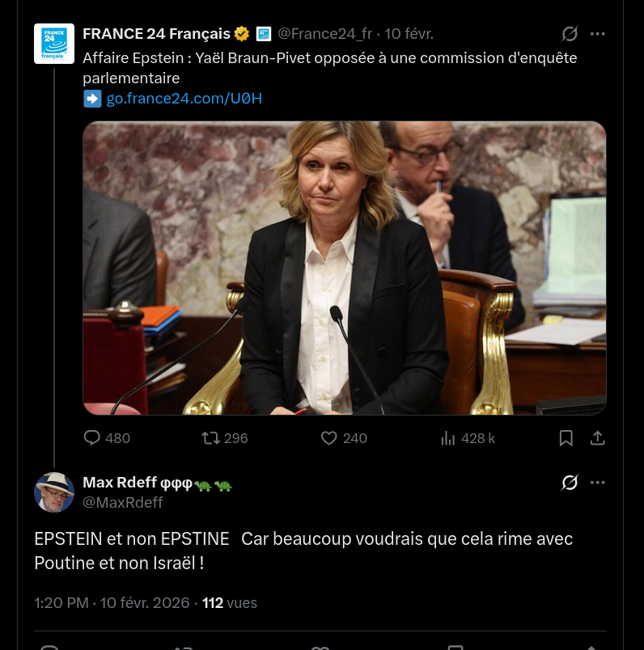This screenshot has width=644, height=650.
Task: Open more options menu on Max Rdeff's reply
Action: [x=598, y=483]
